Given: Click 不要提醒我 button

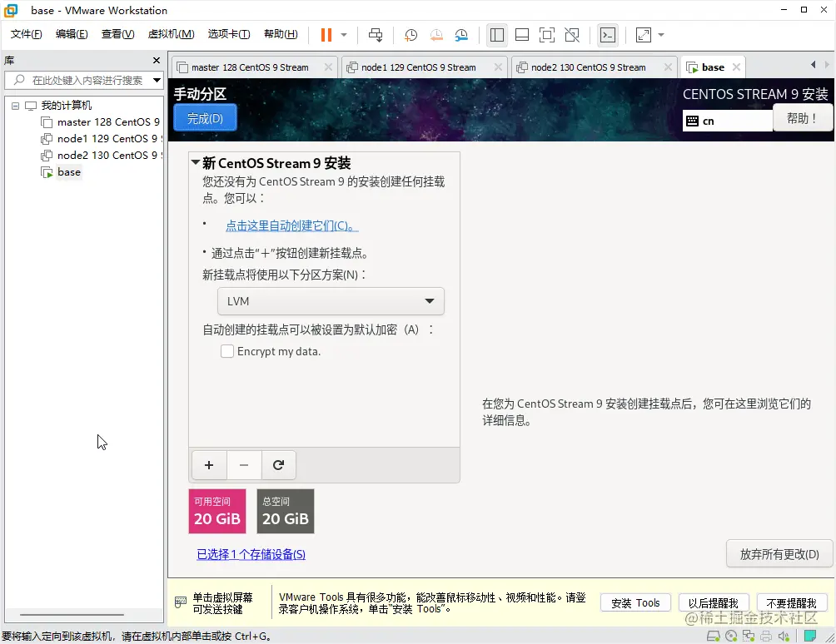Looking at the screenshot, I should (x=792, y=603).
